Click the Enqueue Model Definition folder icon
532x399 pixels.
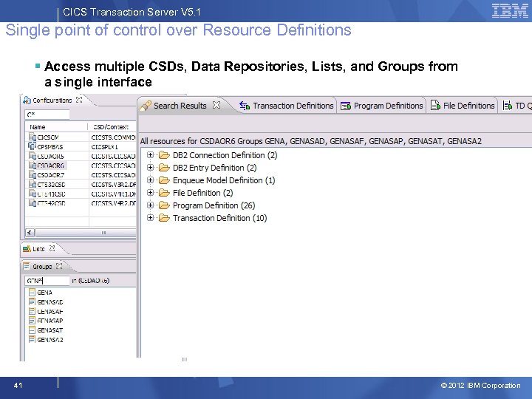164,180
